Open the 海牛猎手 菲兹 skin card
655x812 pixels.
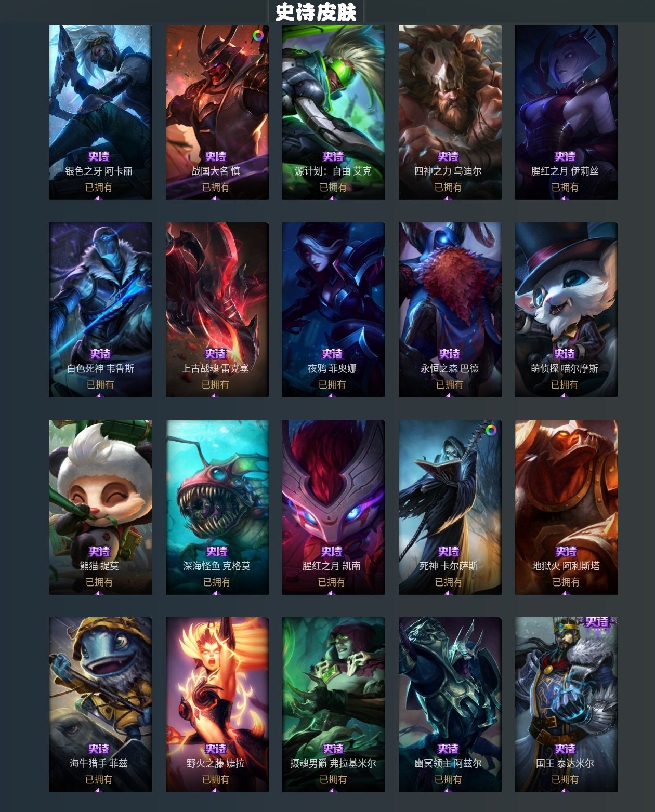click(x=101, y=704)
